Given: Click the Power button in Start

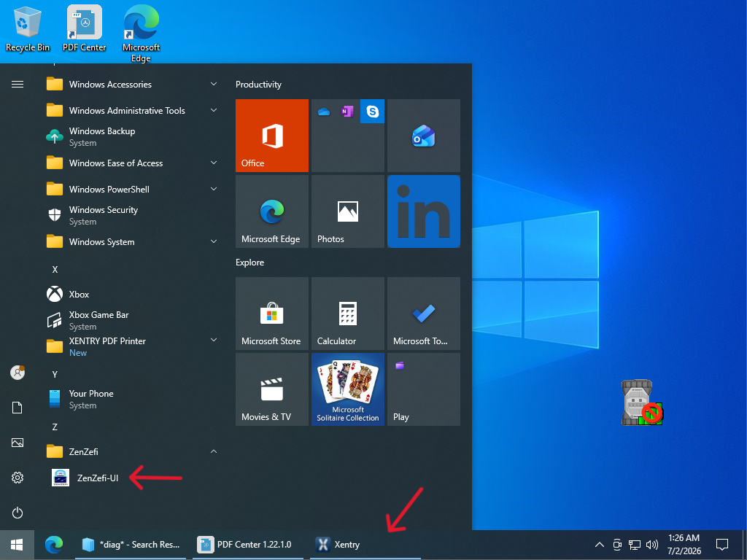Looking at the screenshot, I should point(18,513).
